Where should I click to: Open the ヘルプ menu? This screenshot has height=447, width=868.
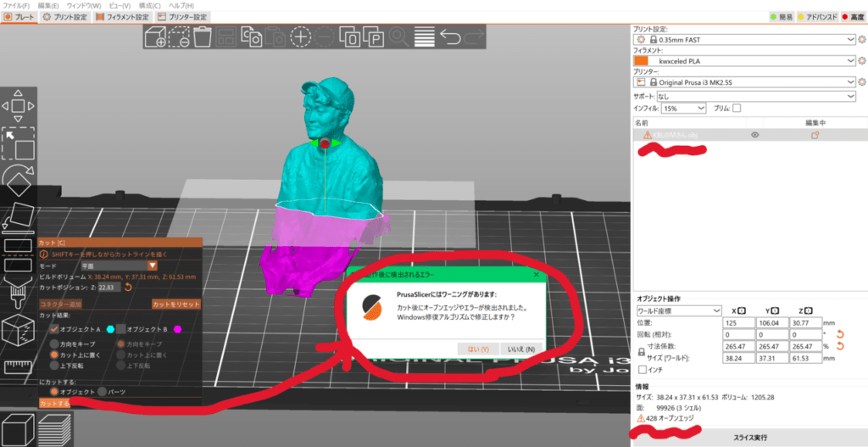[x=182, y=5]
